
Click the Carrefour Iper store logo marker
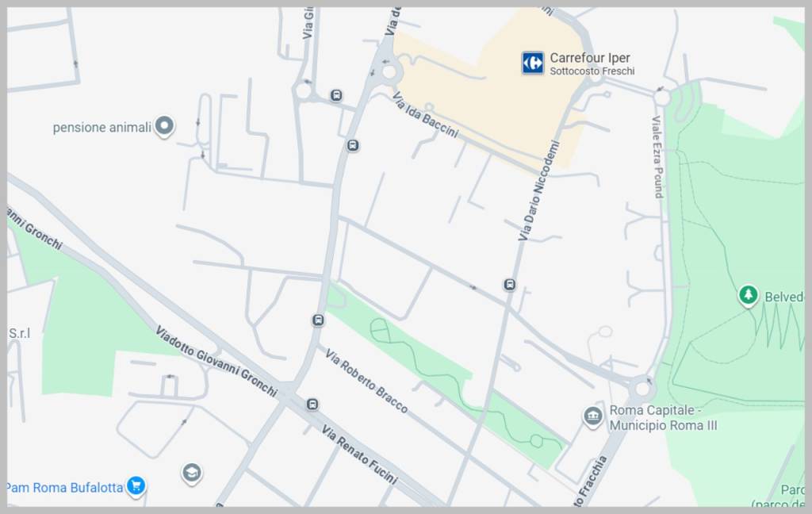[x=532, y=63]
